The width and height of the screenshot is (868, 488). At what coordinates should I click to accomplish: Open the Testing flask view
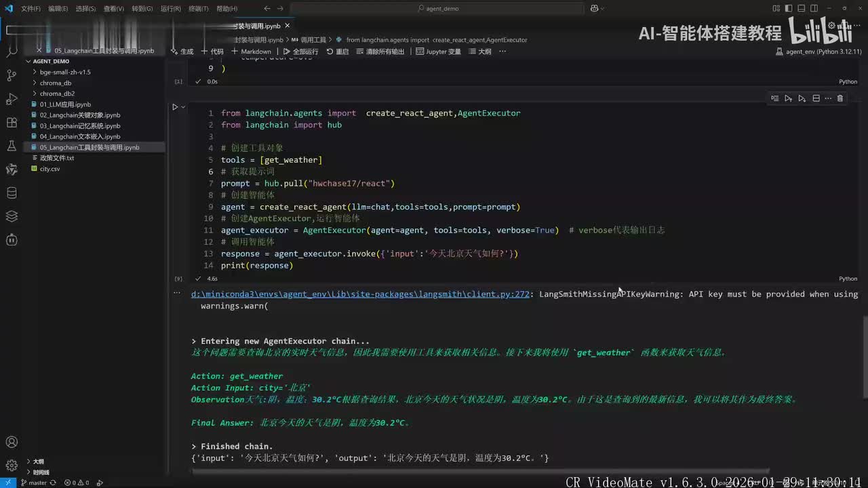click(x=12, y=146)
